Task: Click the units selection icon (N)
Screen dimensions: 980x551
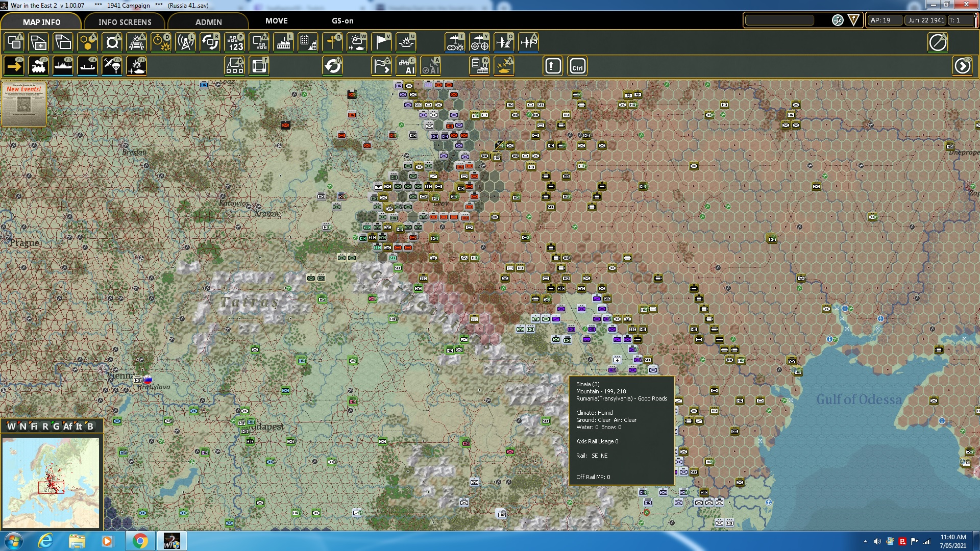Action: 259,42
